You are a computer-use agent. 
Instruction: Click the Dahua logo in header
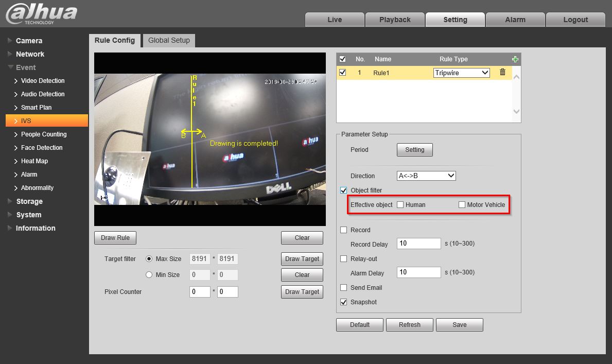click(x=41, y=14)
